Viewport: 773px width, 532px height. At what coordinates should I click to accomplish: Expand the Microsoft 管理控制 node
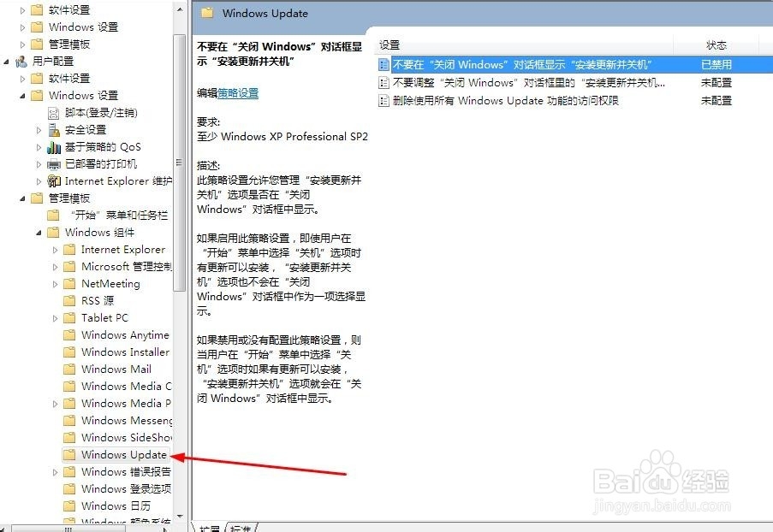click(55, 267)
